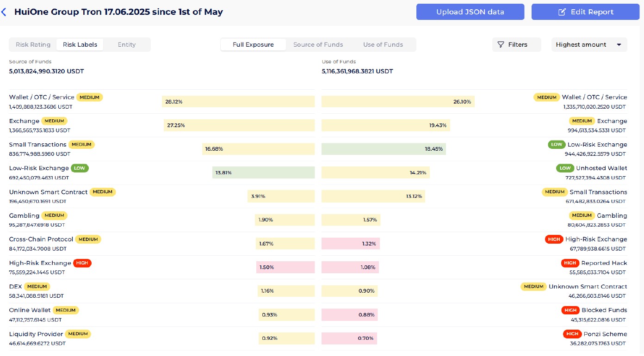Click the back arrow beside report title
Image resolution: width=644 pixels, height=356 pixels.
pos(4,12)
